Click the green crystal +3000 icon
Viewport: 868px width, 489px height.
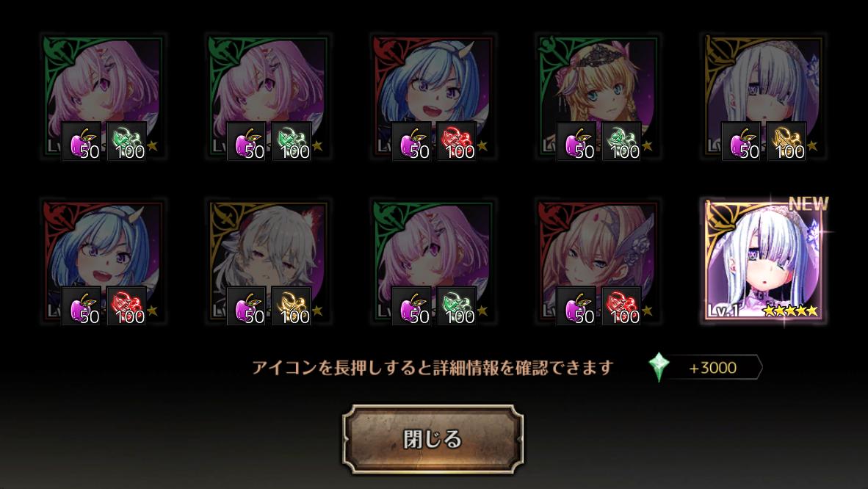(659, 368)
